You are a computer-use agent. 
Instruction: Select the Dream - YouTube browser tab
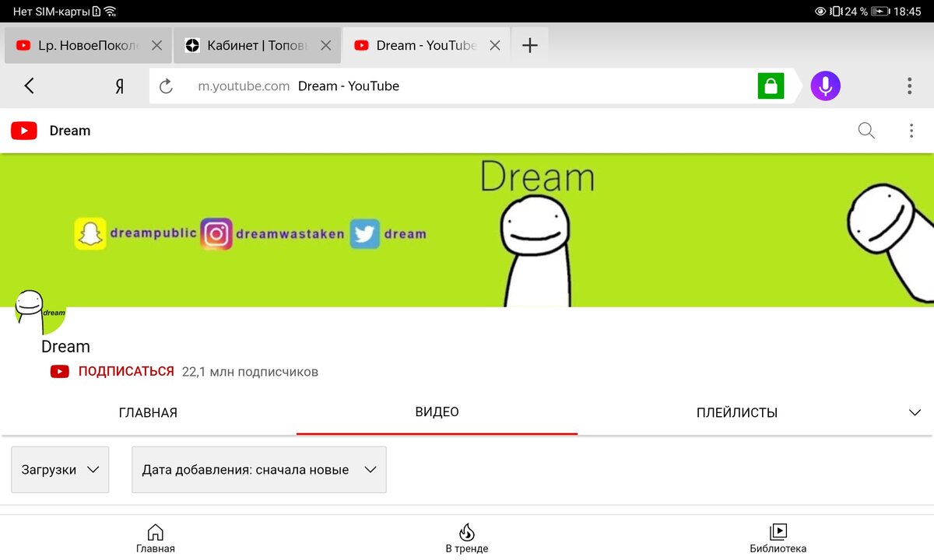pyautogui.click(x=427, y=45)
